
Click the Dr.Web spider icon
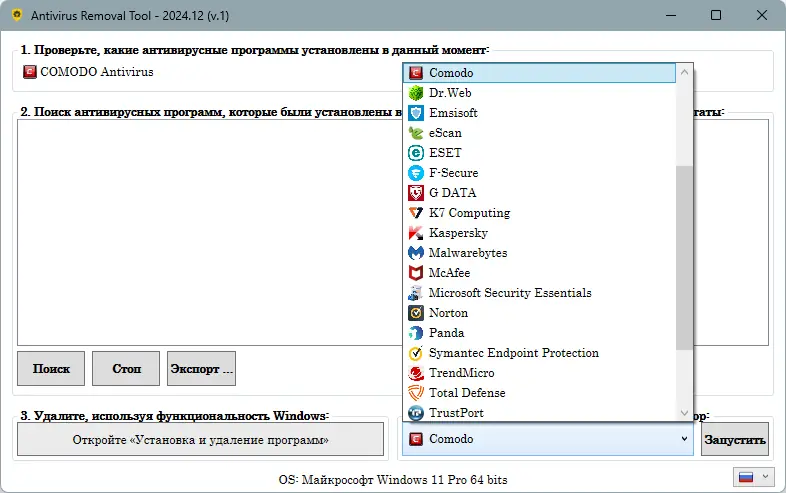tap(416, 93)
